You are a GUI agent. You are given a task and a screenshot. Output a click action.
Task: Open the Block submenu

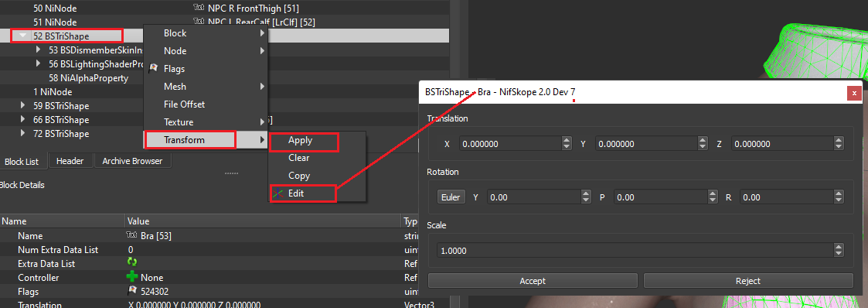pyautogui.click(x=206, y=33)
